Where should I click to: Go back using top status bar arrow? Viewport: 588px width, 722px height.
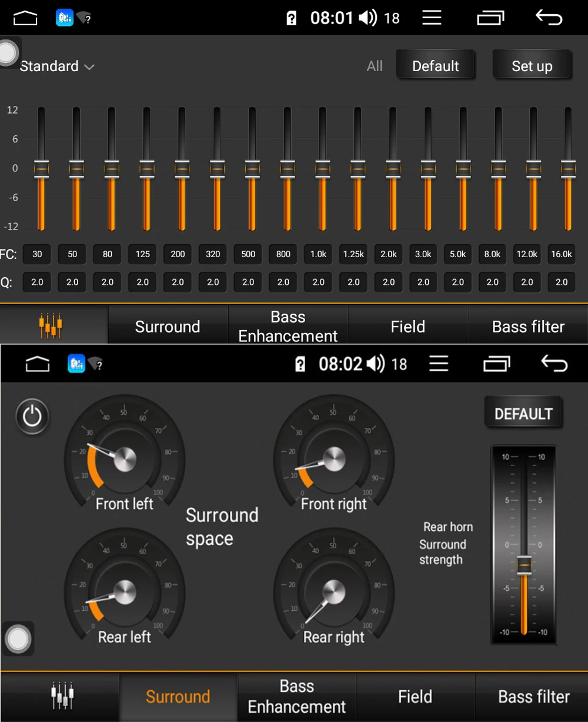pyautogui.click(x=549, y=18)
